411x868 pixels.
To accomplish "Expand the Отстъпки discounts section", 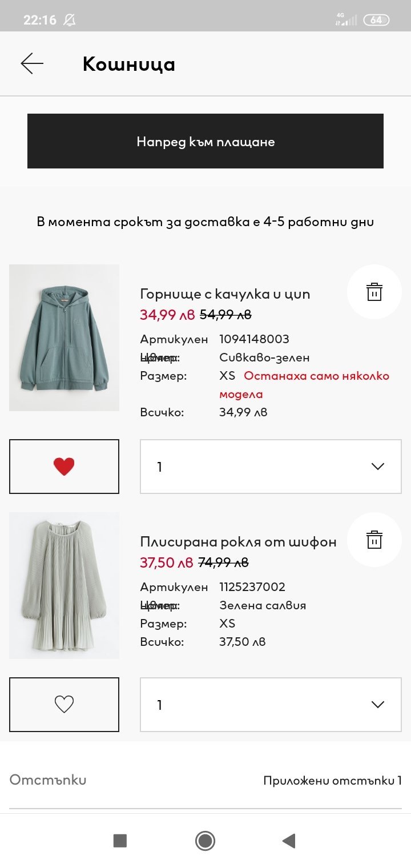I will pyautogui.click(x=48, y=780).
